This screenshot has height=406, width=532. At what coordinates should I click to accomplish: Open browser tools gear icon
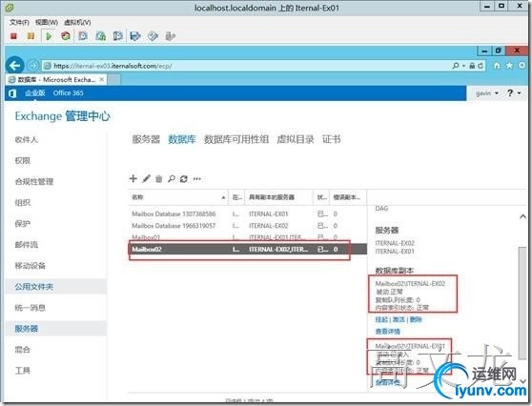pyautogui.click(x=522, y=66)
